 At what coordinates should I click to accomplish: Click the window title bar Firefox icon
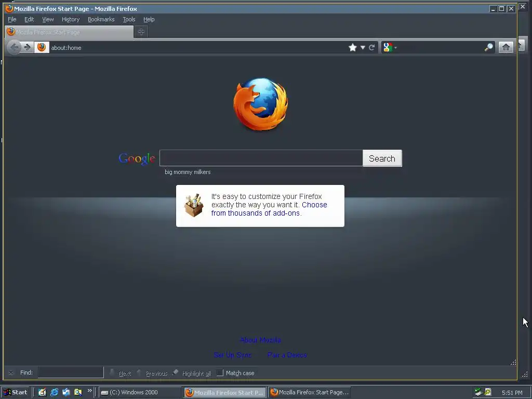(9, 8)
